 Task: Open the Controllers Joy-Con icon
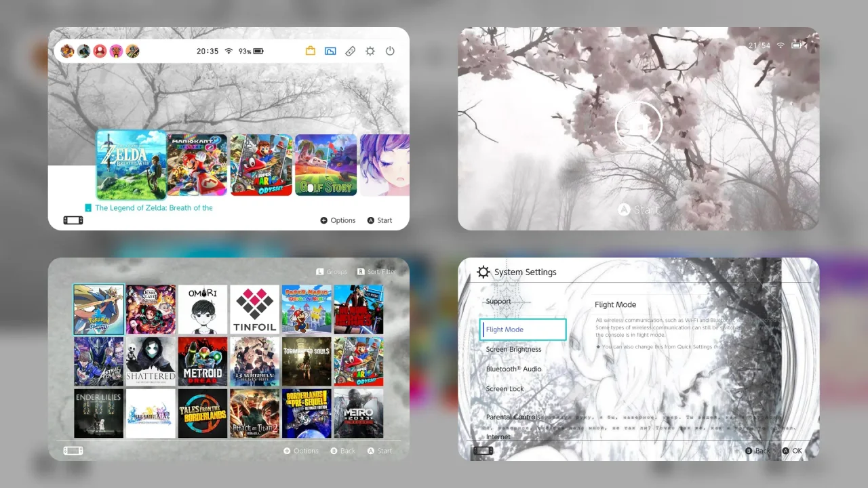click(x=350, y=51)
